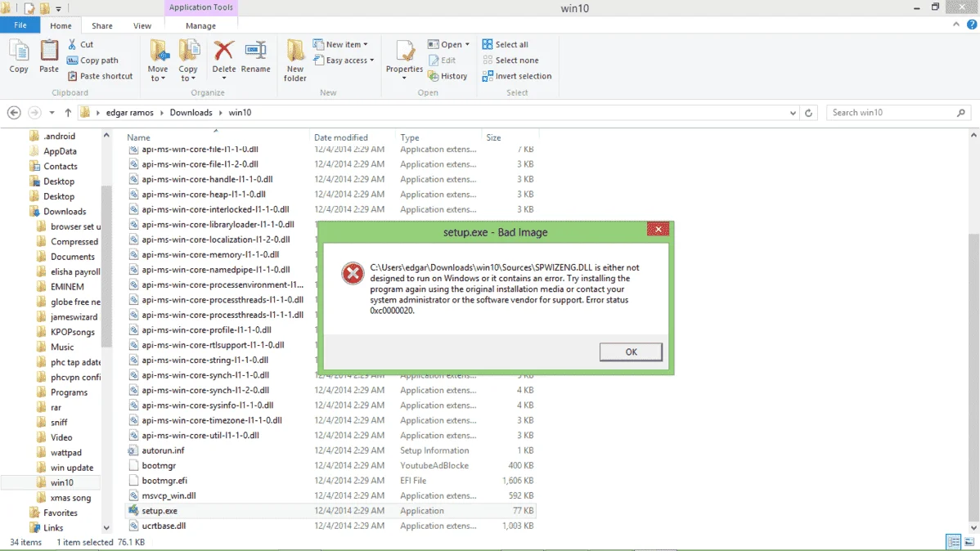Choose Paste shortcut in ribbon
The image size is (980, 551).
point(100,75)
